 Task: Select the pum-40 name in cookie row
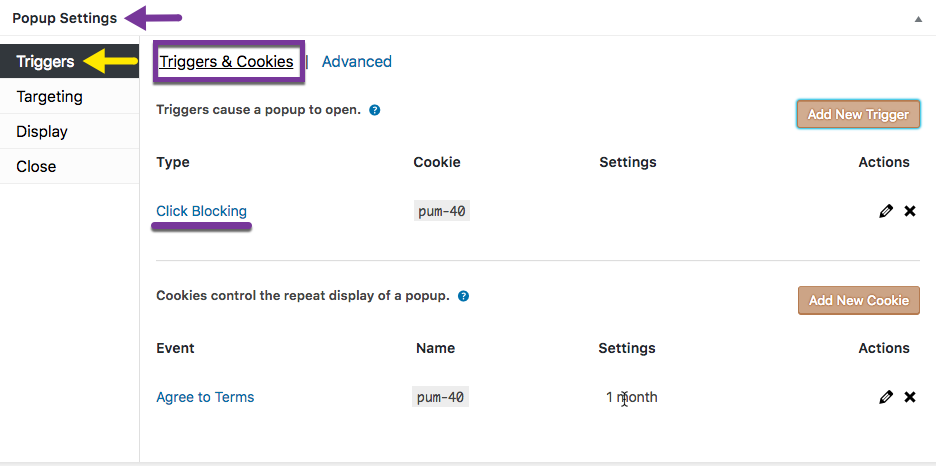click(x=441, y=397)
